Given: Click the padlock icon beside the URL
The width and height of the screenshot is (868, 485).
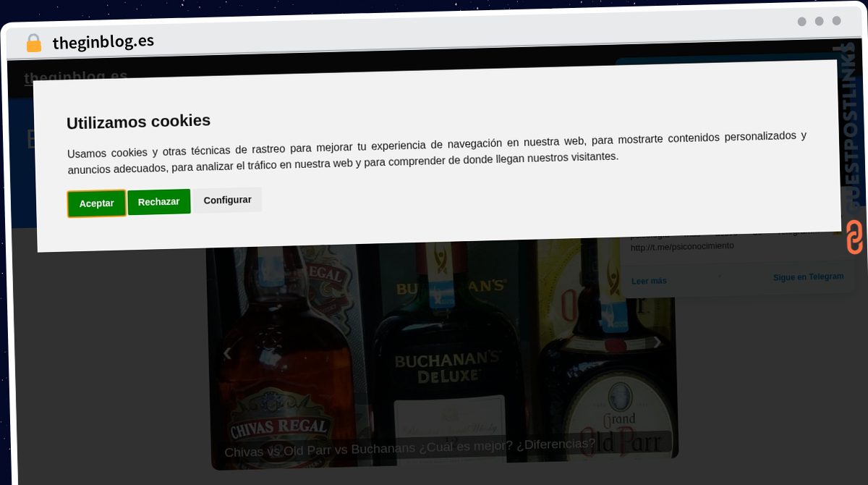Looking at the screenshot, I should point(34,43).
